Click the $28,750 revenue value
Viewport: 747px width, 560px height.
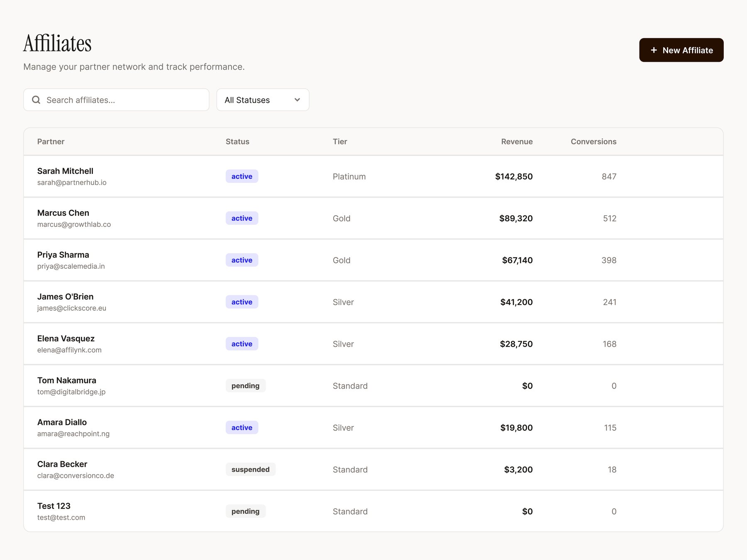(516, 344)
